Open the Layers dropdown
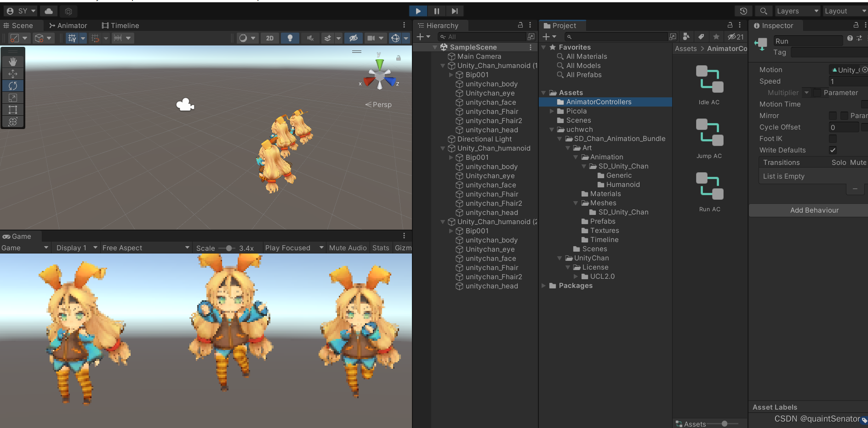This screenshot has height=428, width=868. coord(797,11)
